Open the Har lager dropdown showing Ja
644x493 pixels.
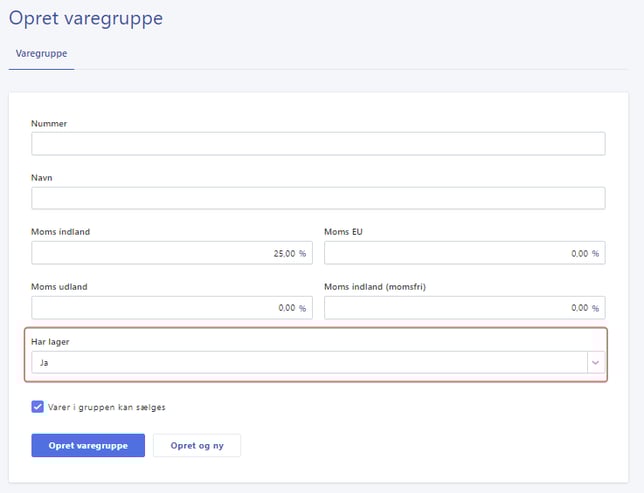click(308, 363)
